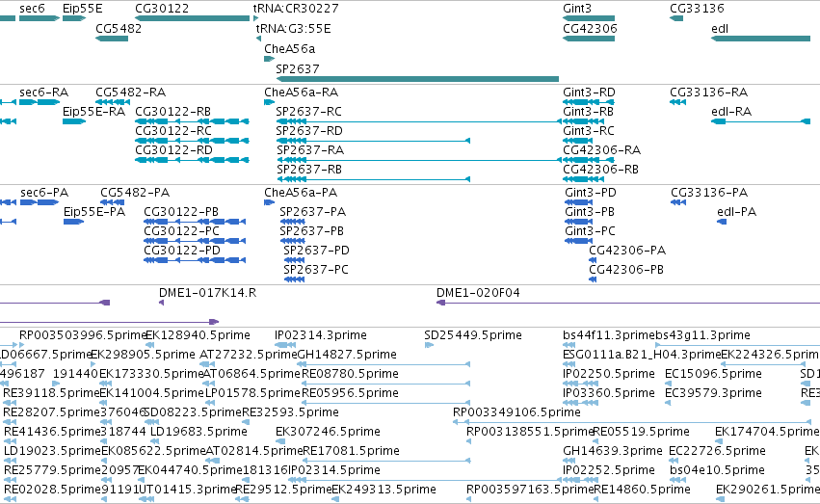Image resolution: width=820 pixels, height=504 pixels.
Task: Click the CG30122 gene name
Action: (x=162, y=9)
